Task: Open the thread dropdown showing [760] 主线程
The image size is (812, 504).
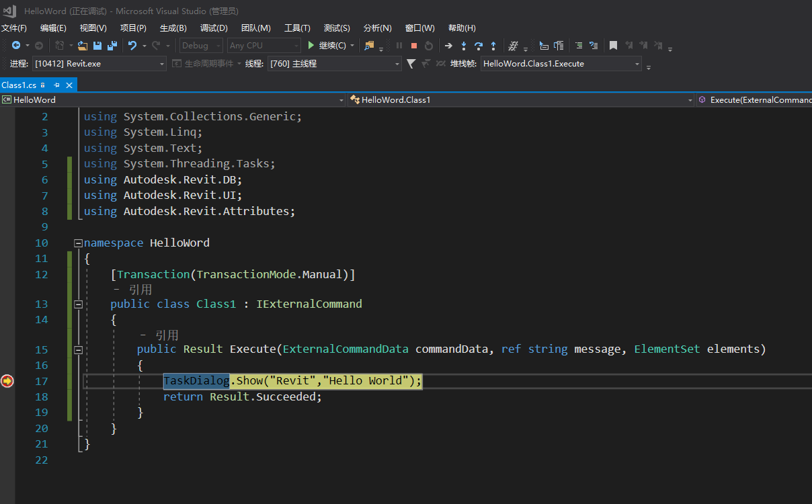Action: 334,64
